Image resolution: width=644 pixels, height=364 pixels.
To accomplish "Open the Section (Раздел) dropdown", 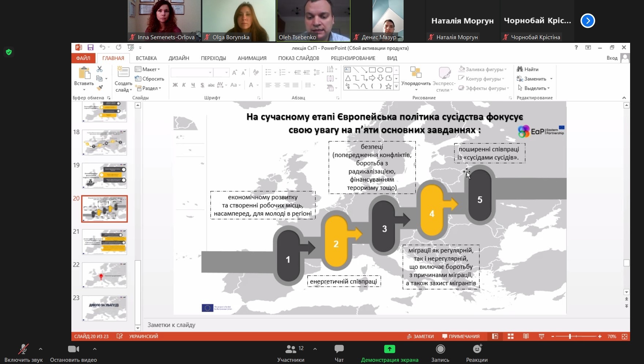I will [148, 88].
